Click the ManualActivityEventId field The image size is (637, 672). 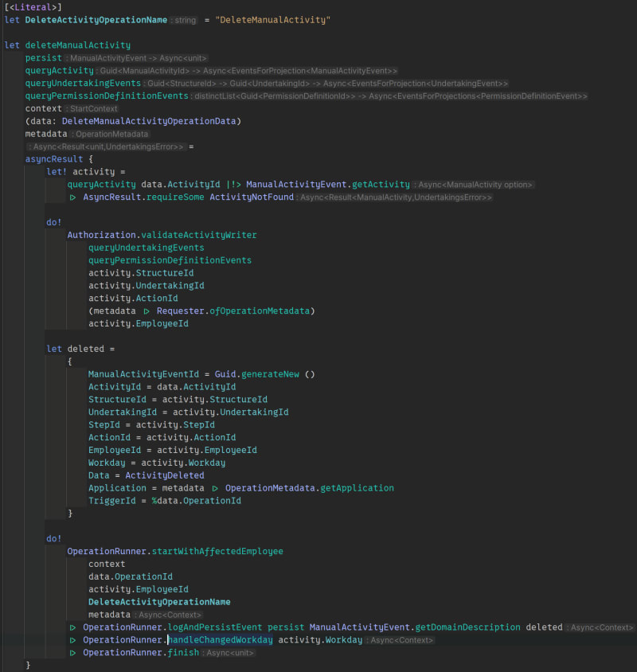click(x=143, y=374)
